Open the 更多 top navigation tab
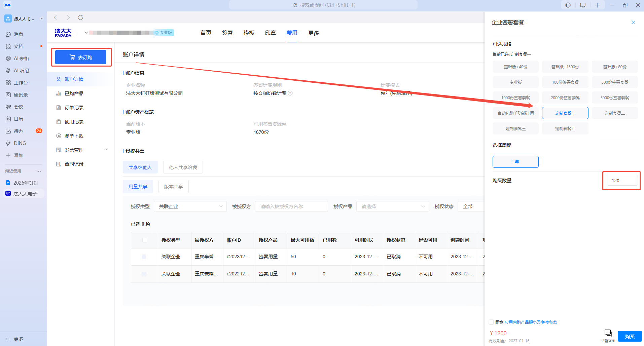The image size is (644, 346). point(314,33)
